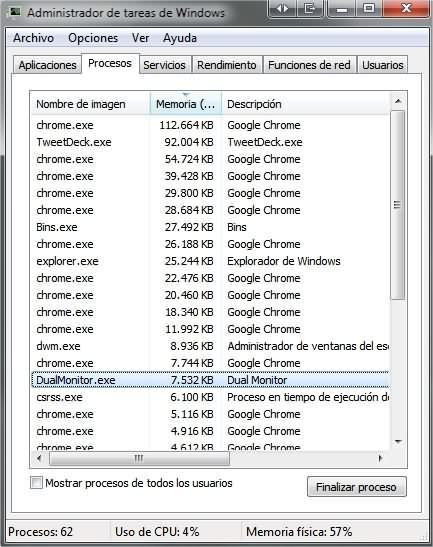Select chrome.exe process using 29.800 KB
Viewport: 433px width, 547px height.
pyautogui.click(x=210, y=193)
